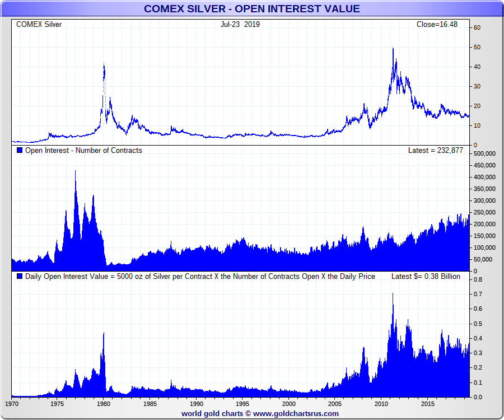The height and width of the screenshot is (420, 504).
Task: Click the Close=16.48 value
Action: [437, 25]
